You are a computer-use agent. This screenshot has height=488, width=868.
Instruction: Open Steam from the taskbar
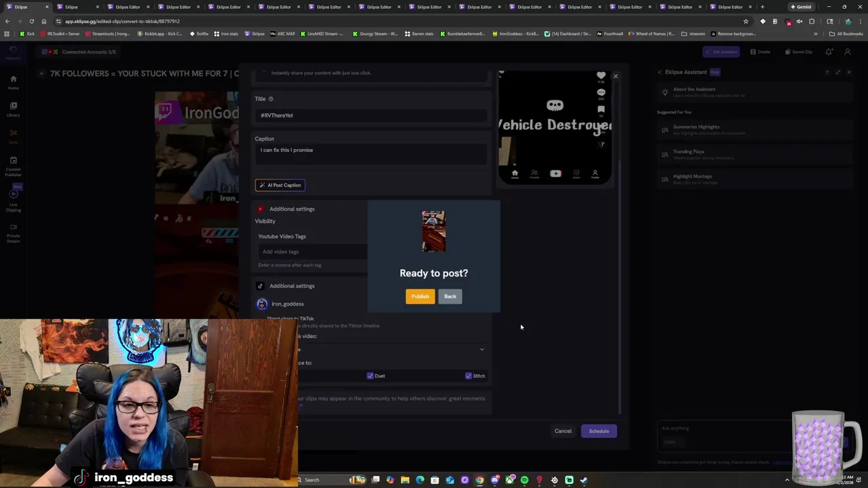point(584,480)
